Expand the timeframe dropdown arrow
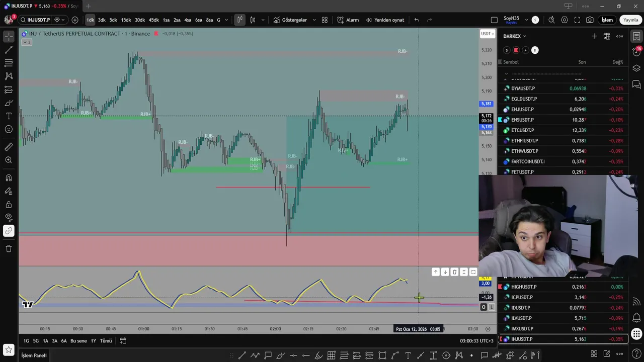The image size is (644, 362). (x=226, y=20)
